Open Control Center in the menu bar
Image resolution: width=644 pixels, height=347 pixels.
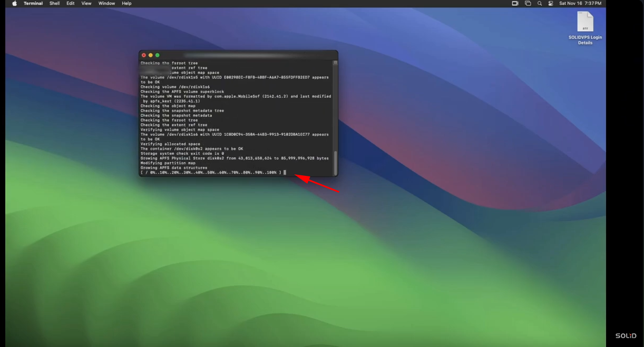click(551, 3)
